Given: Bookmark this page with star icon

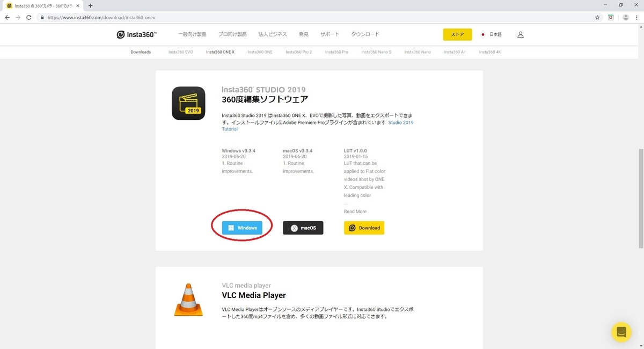Looking at the screenshot, I should (597, 17).
